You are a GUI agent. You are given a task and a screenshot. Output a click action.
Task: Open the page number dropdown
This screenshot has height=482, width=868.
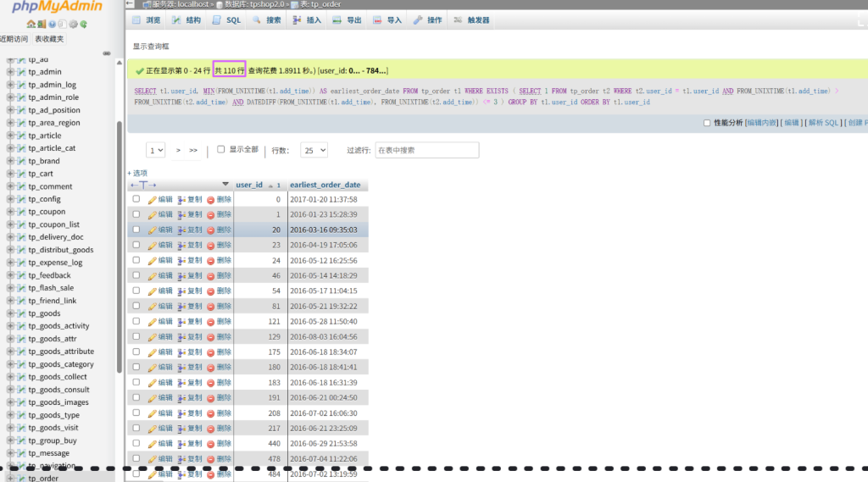[x=156, y=150]
